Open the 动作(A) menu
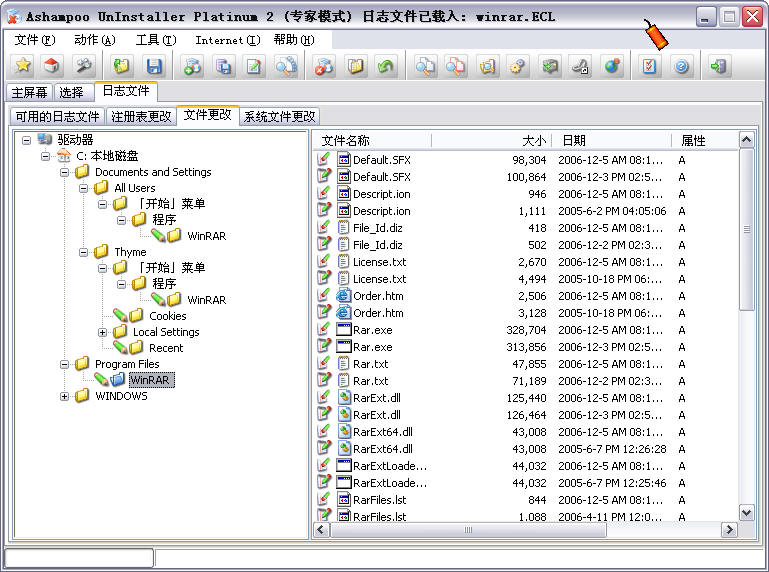The width and height of the screenshot is (769, 572). [95, 40]
